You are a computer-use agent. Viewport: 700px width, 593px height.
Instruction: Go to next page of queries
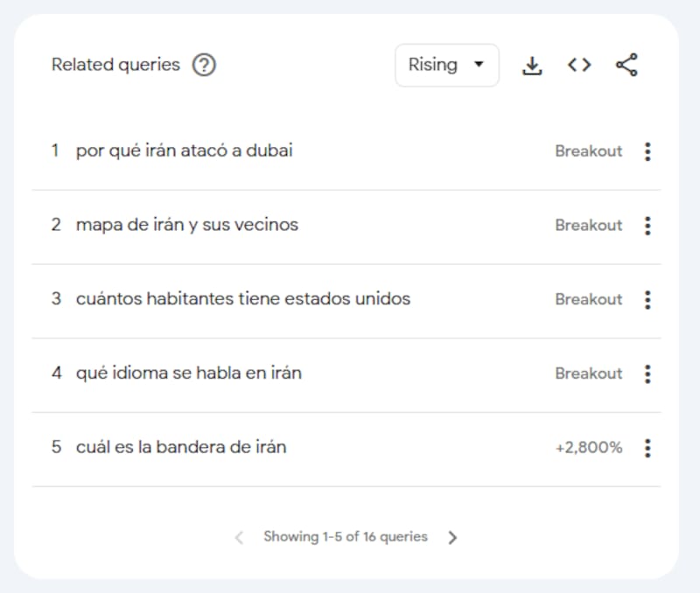(x=452, y=538)
